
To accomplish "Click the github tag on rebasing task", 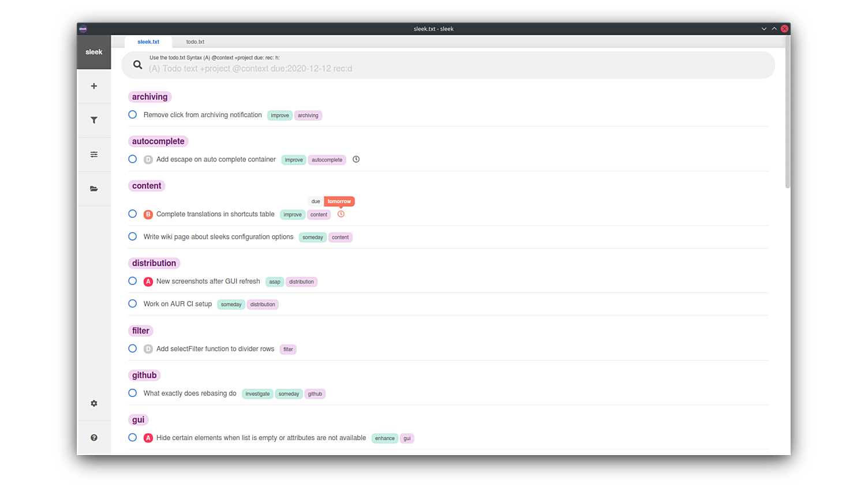I will pyautogui.click(x=315, y=394).
